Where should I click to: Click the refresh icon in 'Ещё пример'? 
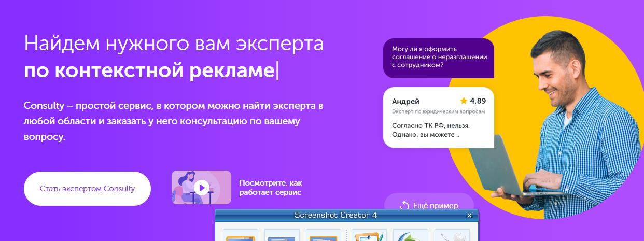click(404, 206)
